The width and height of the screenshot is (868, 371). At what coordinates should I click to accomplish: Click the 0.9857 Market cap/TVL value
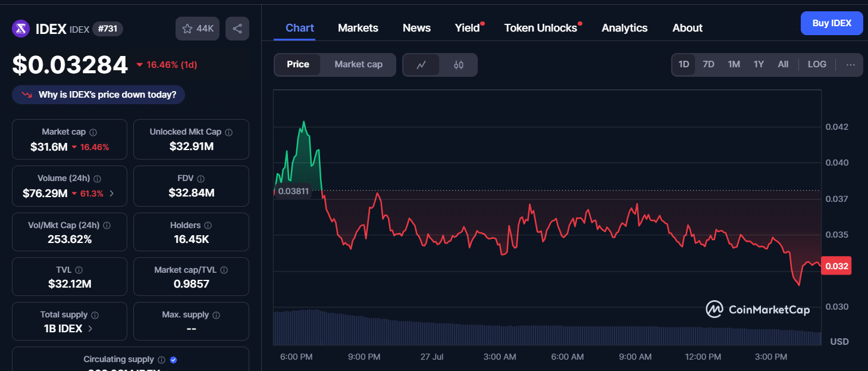point(191,284)
